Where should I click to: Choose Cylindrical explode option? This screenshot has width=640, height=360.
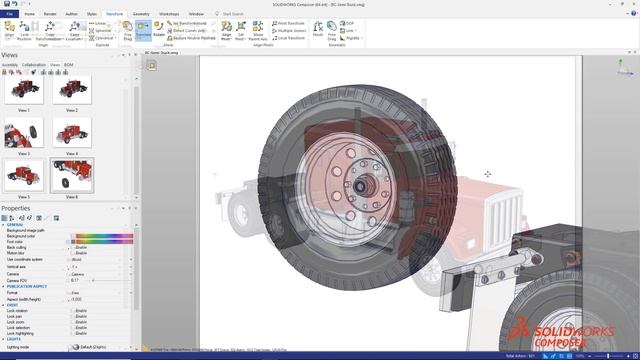click(x=101, y=38)
